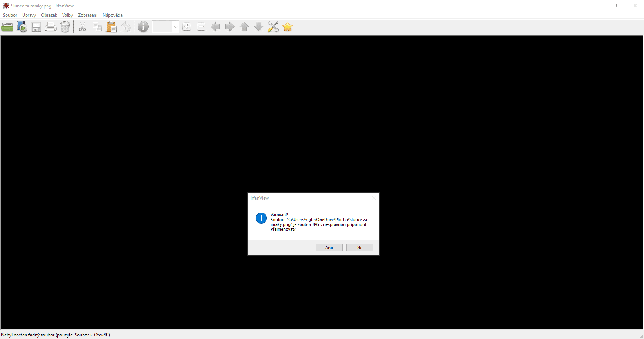The height and width of the screenshot is (339, 644).
Task: Click the Delete trash can icon
Action: click(x=65, y=27)
